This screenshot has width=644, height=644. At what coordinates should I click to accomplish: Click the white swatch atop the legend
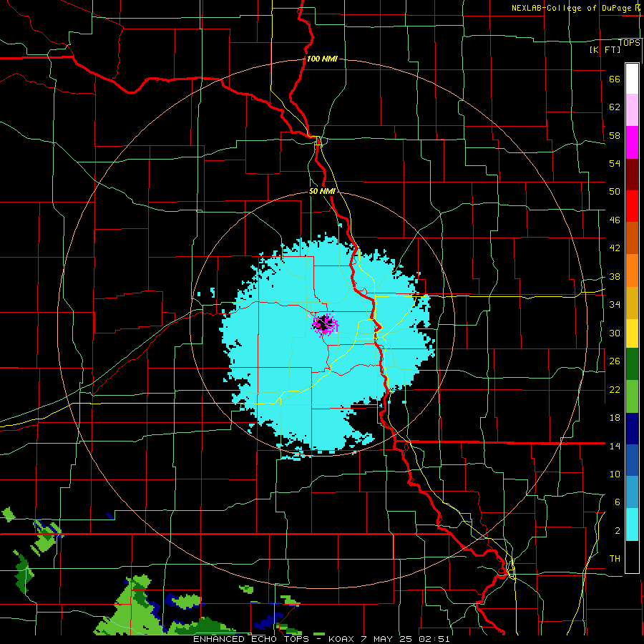[x=632, y=79]
